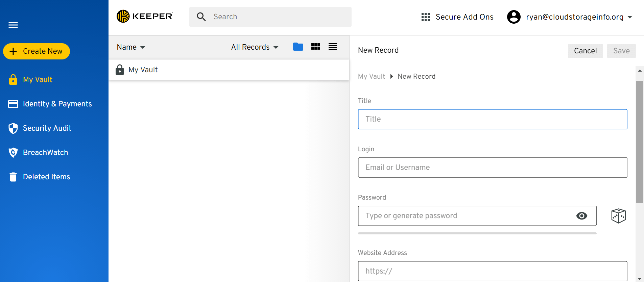Focus the Email or Username field

(x=493, y=168)
